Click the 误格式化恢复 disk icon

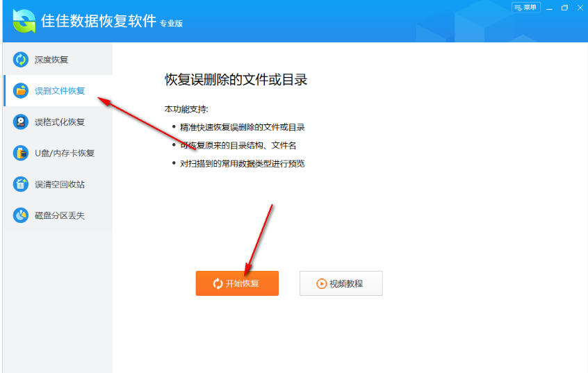coord(21,122)
